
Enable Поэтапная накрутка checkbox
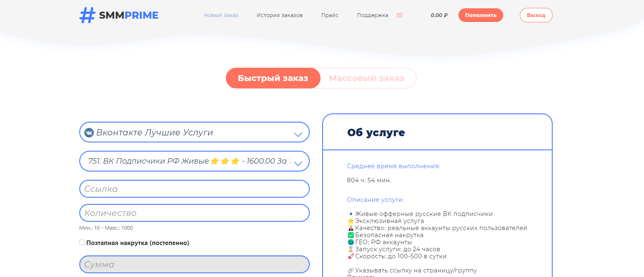pyautogui.click(x=82, y=243)
